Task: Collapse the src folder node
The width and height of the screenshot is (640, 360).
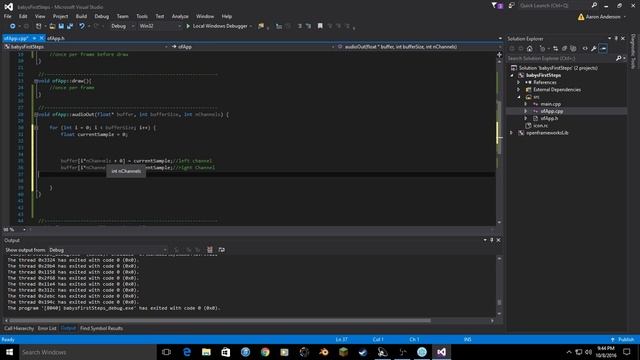Action: 519,97
